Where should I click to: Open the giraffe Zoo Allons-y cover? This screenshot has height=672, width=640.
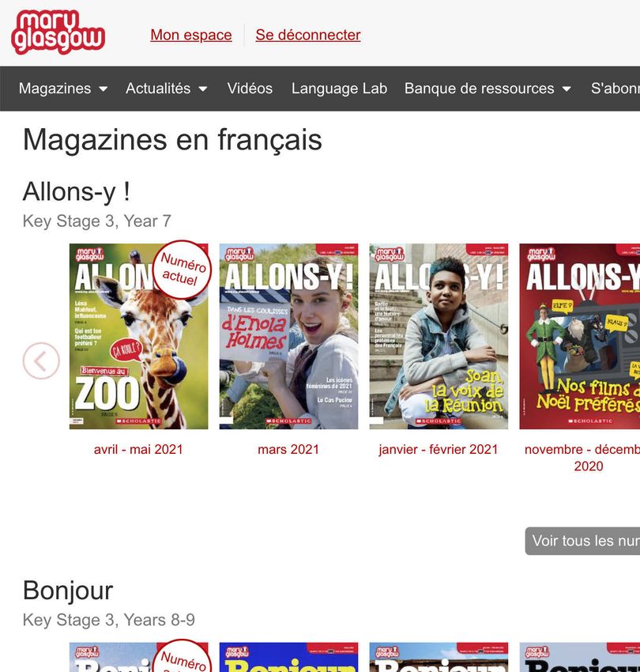coord(139,337)
